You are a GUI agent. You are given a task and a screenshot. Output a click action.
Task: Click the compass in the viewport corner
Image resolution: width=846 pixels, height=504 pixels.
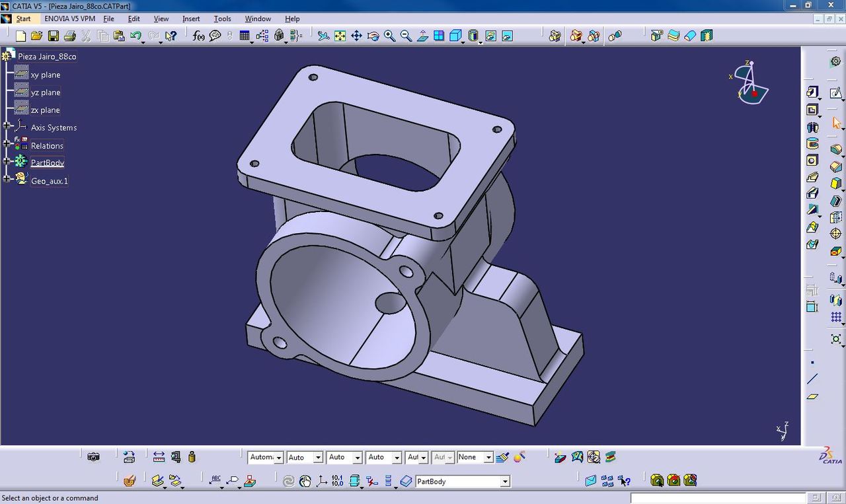(x=751, y=82)
